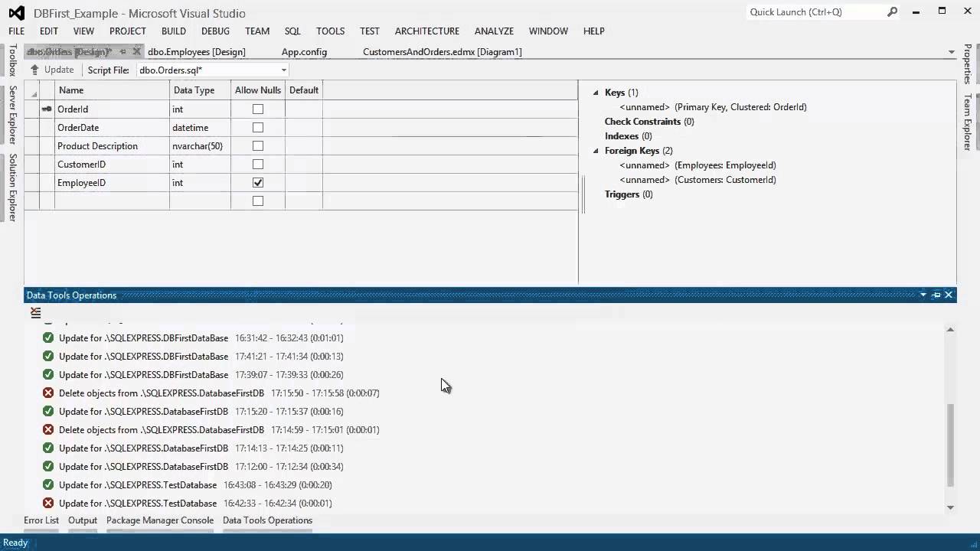Open the Script File dropdown

tap(283, 70)
